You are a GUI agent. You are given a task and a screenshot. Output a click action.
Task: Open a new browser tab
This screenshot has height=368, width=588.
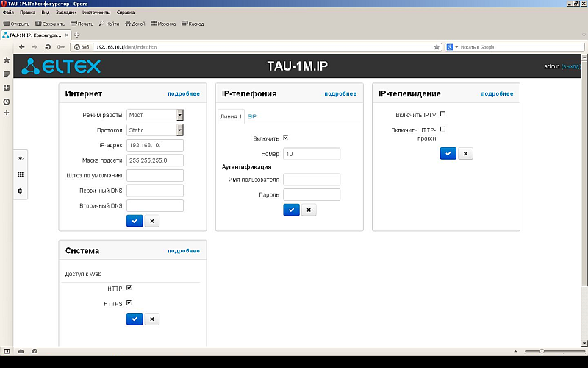click(x=77, y=35)
